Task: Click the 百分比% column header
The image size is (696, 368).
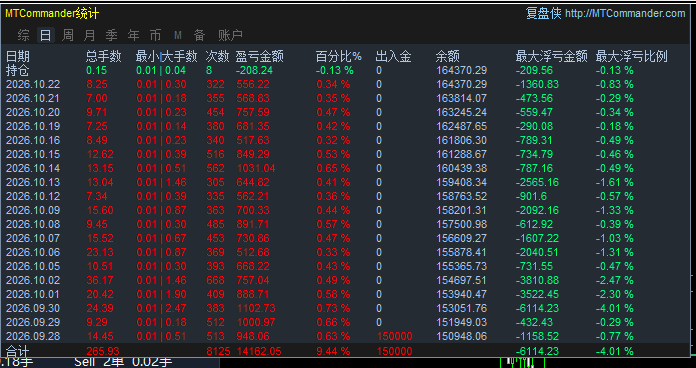Action: coord(339,56)
